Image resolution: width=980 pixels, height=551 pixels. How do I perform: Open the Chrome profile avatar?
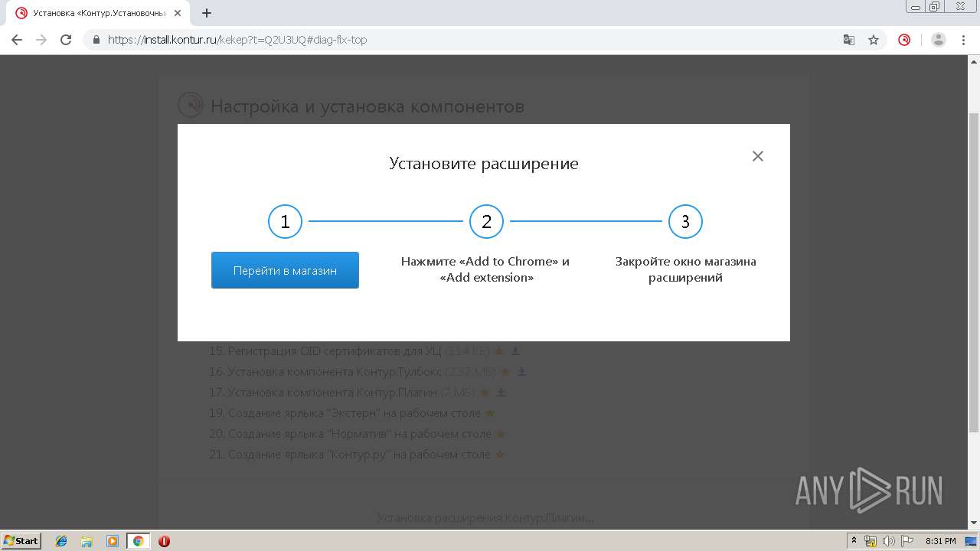pos(939,40)
